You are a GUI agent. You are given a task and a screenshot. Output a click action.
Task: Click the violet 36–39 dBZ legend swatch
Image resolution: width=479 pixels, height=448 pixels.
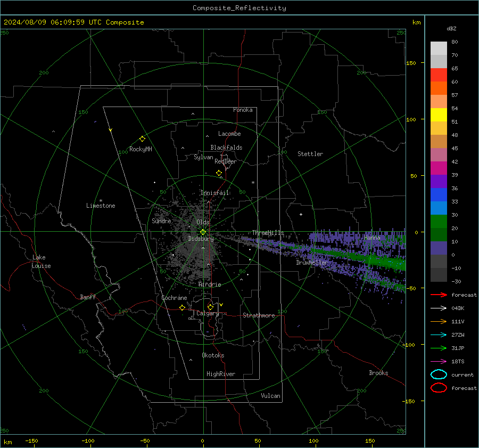[439, 182]
